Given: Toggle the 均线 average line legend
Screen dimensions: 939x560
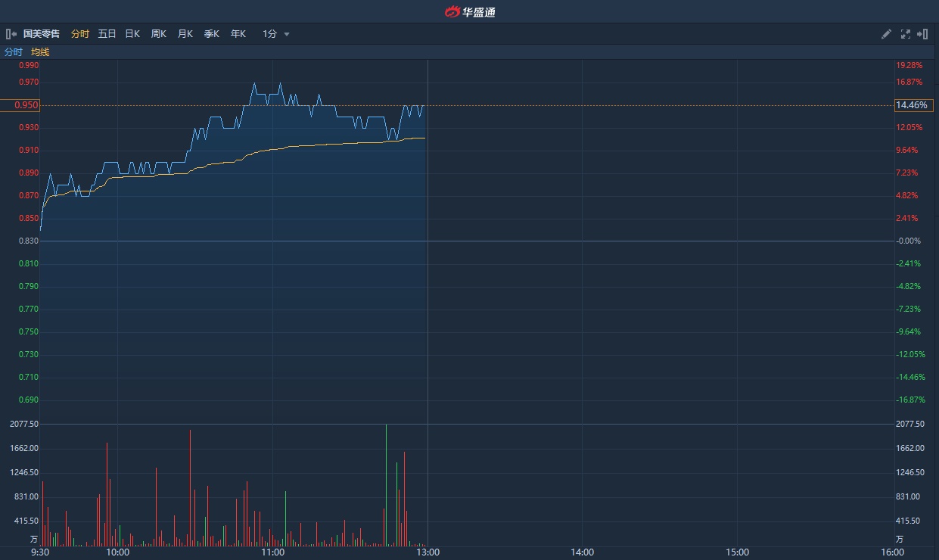Looking at the screenshot, I should [x=40, y=52].
